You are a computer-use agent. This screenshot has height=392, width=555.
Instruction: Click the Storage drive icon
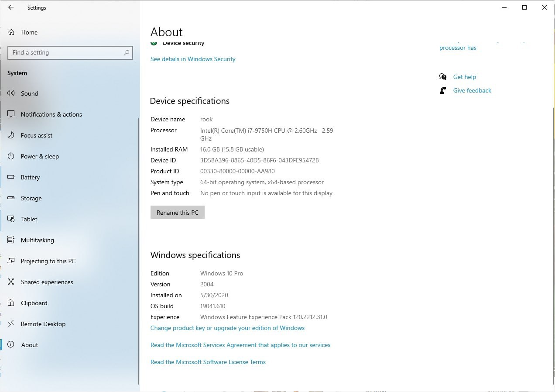coord(11,198)
